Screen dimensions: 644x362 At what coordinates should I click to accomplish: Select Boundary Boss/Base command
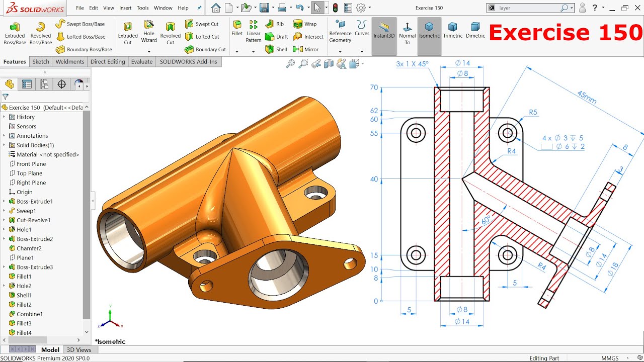click(x=84, y=49)
